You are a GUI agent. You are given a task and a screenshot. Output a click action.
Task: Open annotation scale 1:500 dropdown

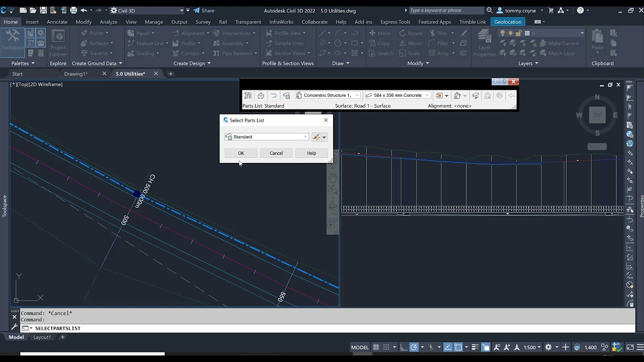[532, 347]
